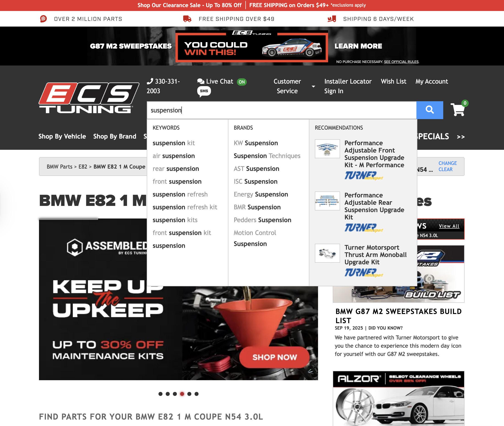Click SHOP NOW on the maintenance kits banner

pos(274,358)
